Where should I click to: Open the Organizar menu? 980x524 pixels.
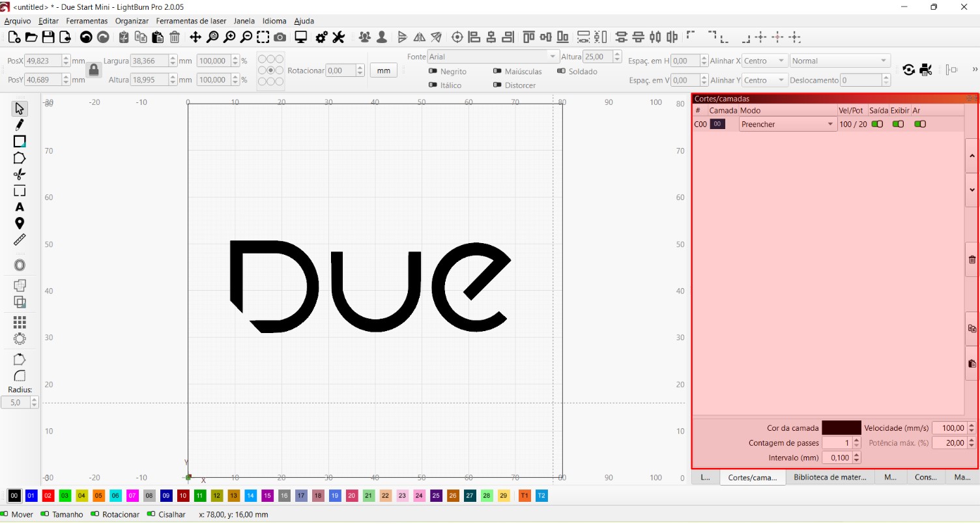point(132,21)
